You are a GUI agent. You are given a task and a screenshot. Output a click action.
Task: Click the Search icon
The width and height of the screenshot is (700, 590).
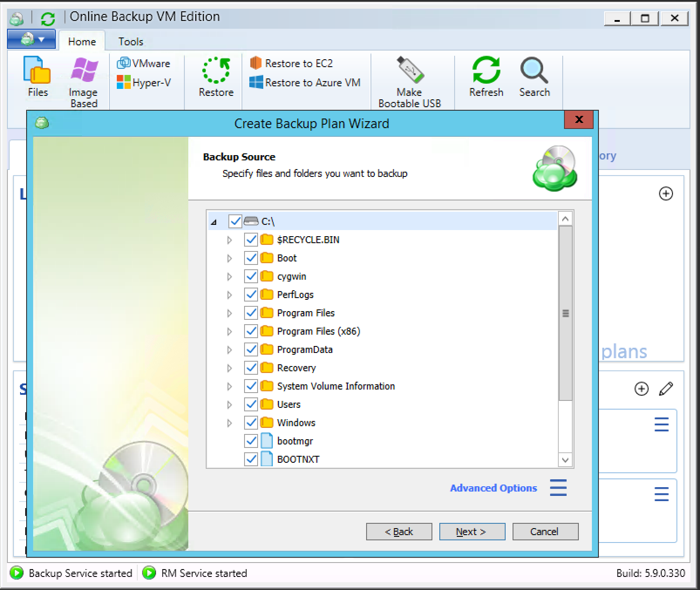534,74
